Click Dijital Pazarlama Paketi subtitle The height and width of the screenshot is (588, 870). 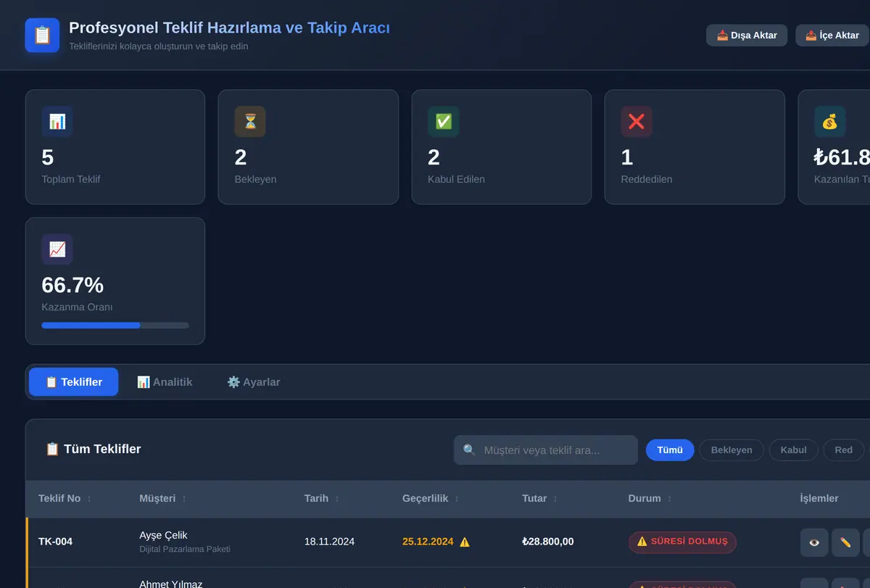pos(185,550)
